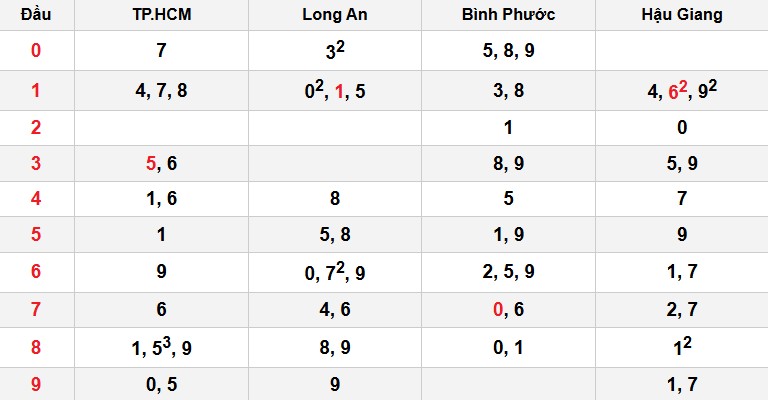The image size is (768, 400).
Task: Select Long An cell showing 3²
Action: point(335,50)
